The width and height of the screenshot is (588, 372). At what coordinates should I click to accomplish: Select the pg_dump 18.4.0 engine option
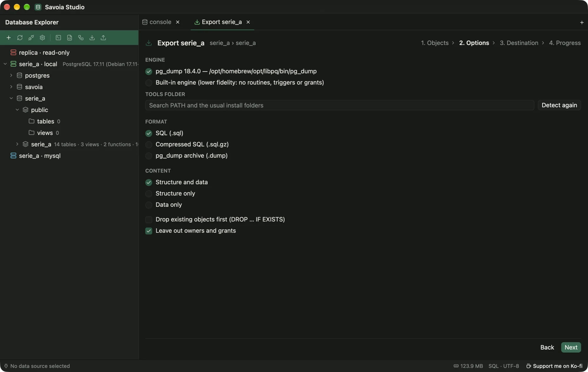(149, 71)
